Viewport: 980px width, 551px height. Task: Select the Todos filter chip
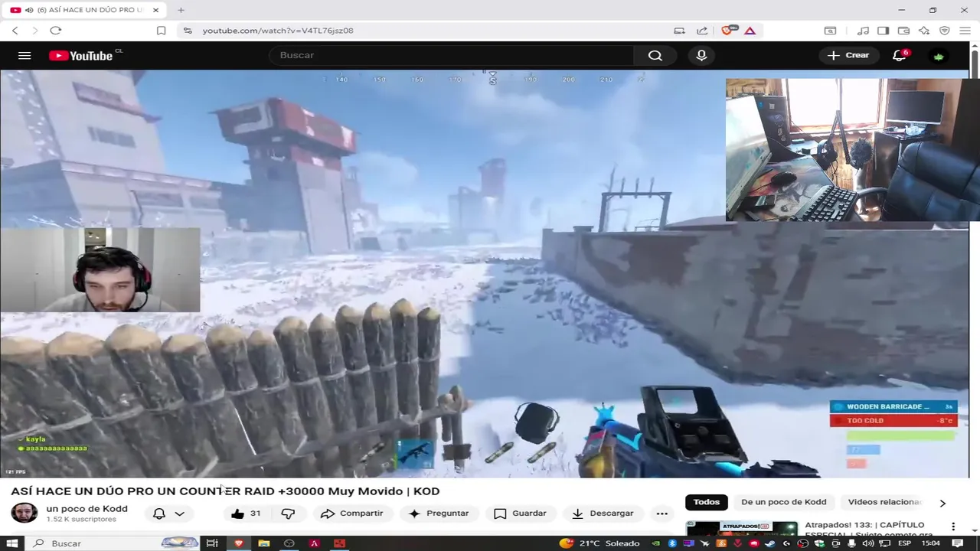coord(706,502)
